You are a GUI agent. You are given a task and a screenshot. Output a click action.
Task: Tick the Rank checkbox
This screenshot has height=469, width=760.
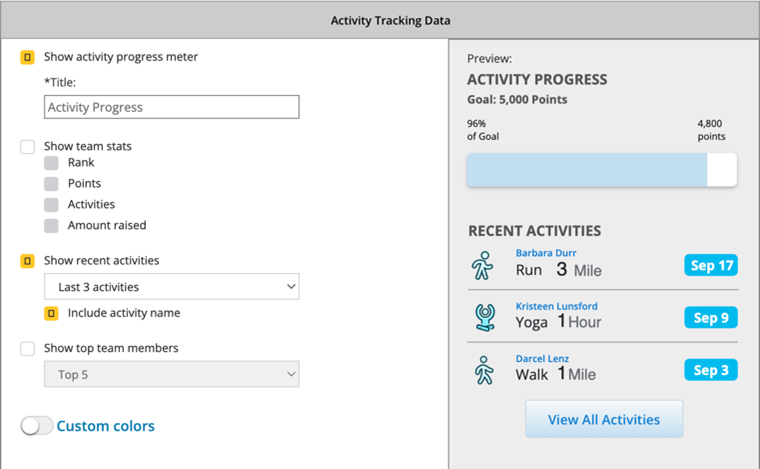tap(51, 163)
